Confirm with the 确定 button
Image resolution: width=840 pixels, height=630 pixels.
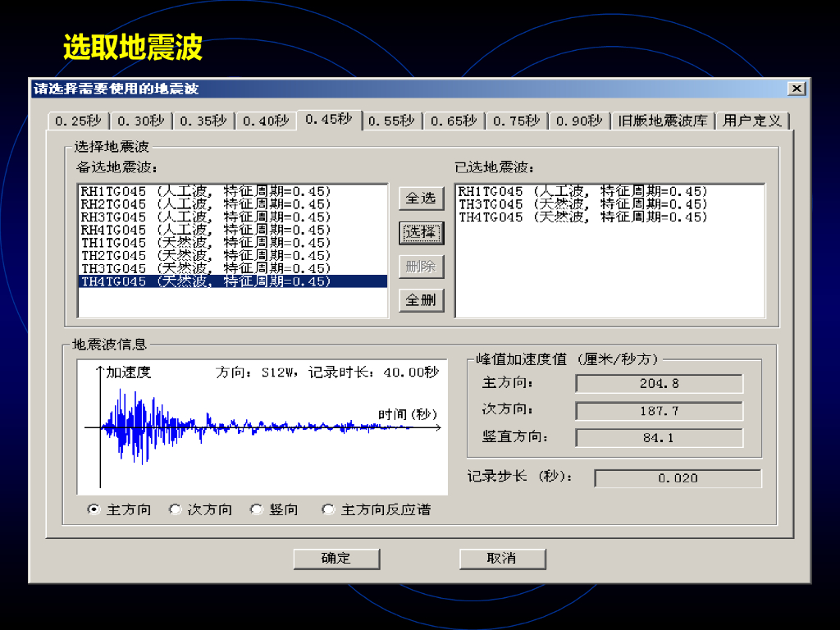[x=336, y=559]
